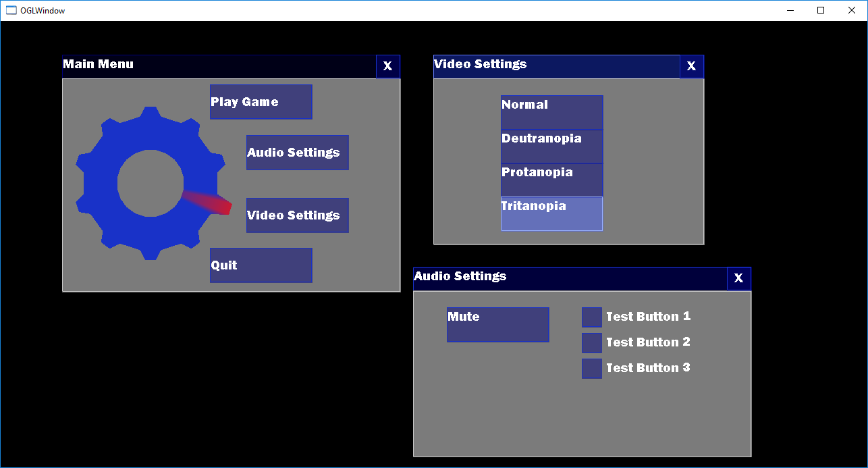Screen dimensions: 868x468
Task: Toggle the Test Button 1 checkbox
Action: pos(591,317)
